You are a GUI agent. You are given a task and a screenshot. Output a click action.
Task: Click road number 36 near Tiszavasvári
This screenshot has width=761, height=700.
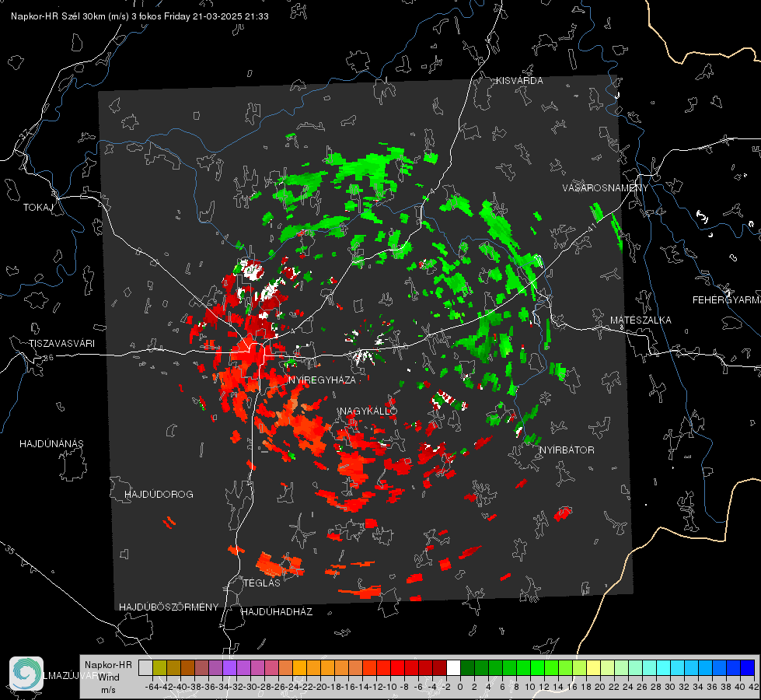pos(48,358)
